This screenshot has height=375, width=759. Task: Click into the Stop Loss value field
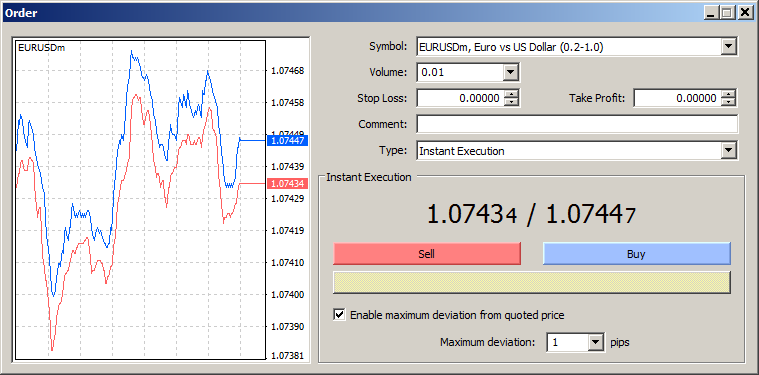click(x=460, y=98)
